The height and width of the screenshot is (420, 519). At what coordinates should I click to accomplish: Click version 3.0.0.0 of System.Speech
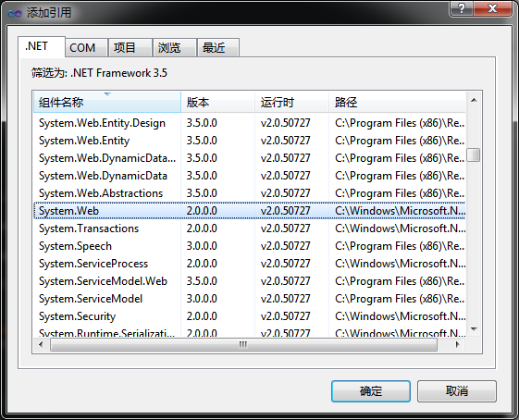coord(202,246)
